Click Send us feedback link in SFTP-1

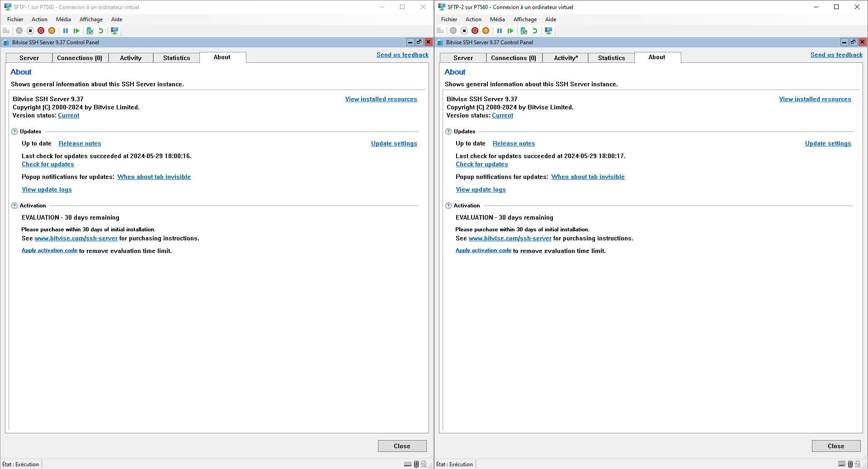pyautogui.click(x=402, y=55)
